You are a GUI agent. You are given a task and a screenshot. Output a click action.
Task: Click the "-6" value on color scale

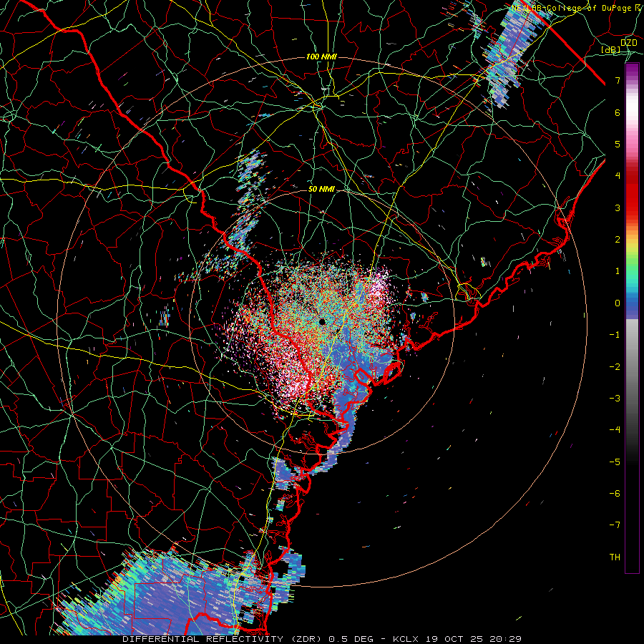615,494
